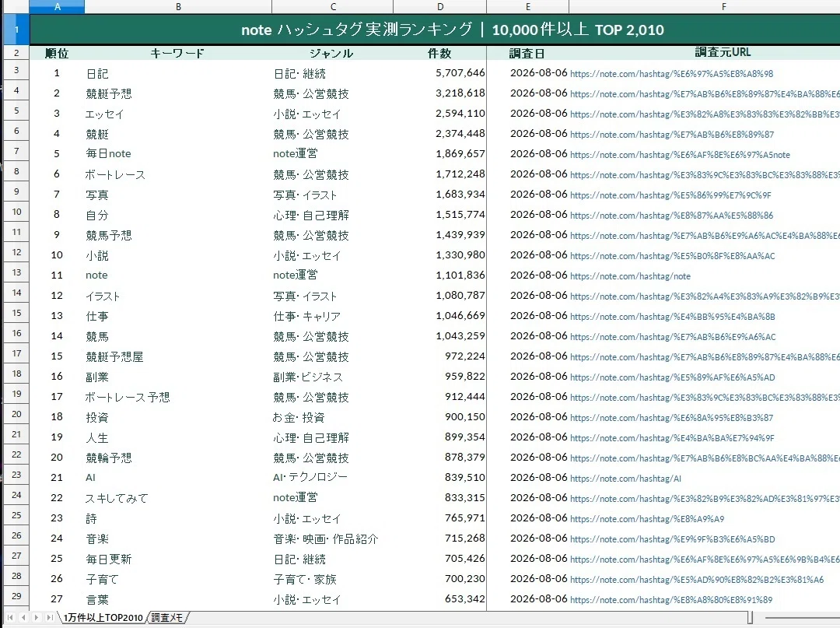
Task: Select row 29 header
Action: [x=16, y=596]
